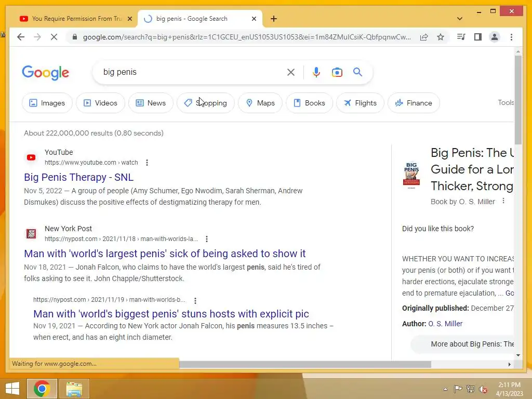Filter results by Maps

tap(260, 103)
